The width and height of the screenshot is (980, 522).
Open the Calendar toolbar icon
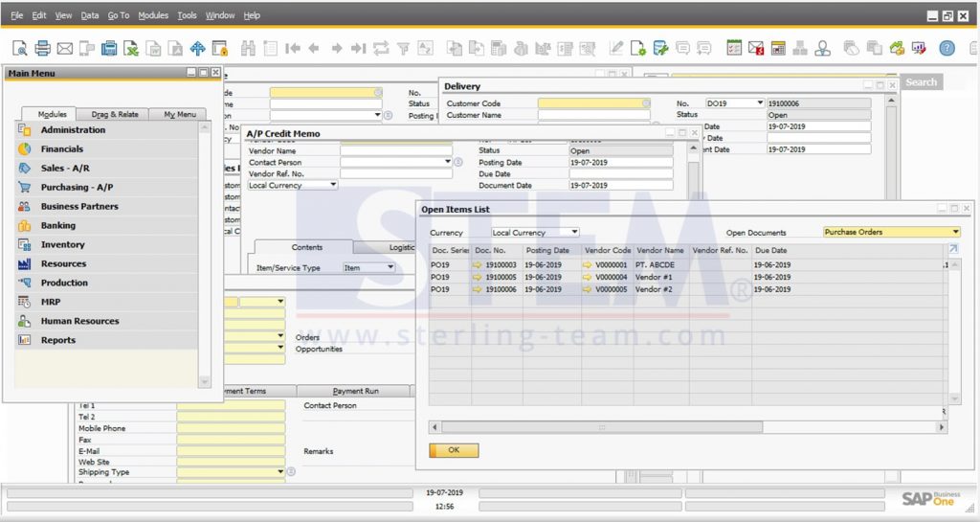click(x=778, y=48)
